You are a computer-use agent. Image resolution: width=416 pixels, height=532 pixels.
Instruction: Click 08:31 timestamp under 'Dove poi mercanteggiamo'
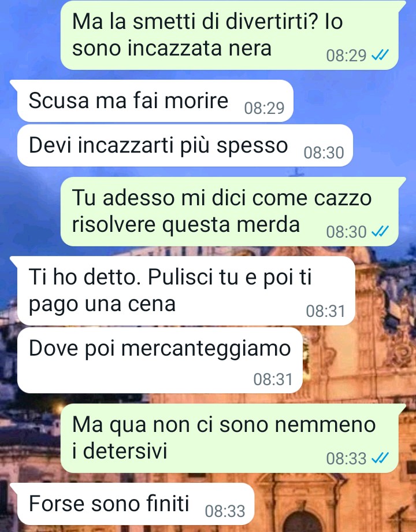point(273,379)
